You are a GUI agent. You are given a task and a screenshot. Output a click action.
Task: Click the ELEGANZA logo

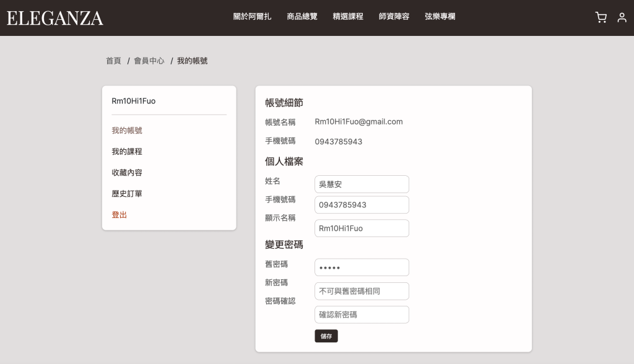pos(55,18)
